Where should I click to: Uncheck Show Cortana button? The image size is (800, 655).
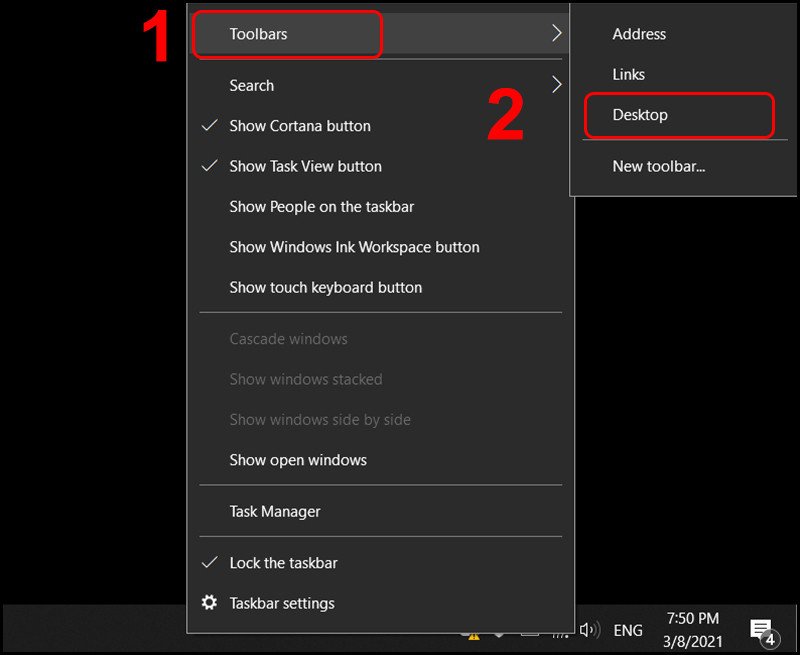coord(300,126)
